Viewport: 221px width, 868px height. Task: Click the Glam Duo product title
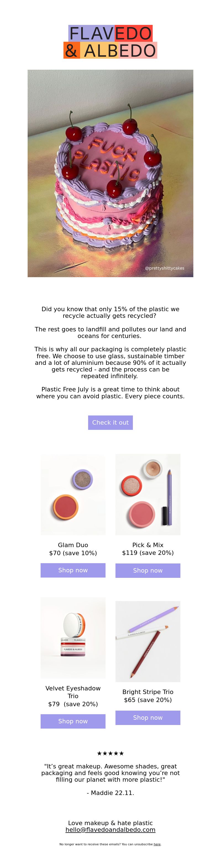[x=73, y=545]
